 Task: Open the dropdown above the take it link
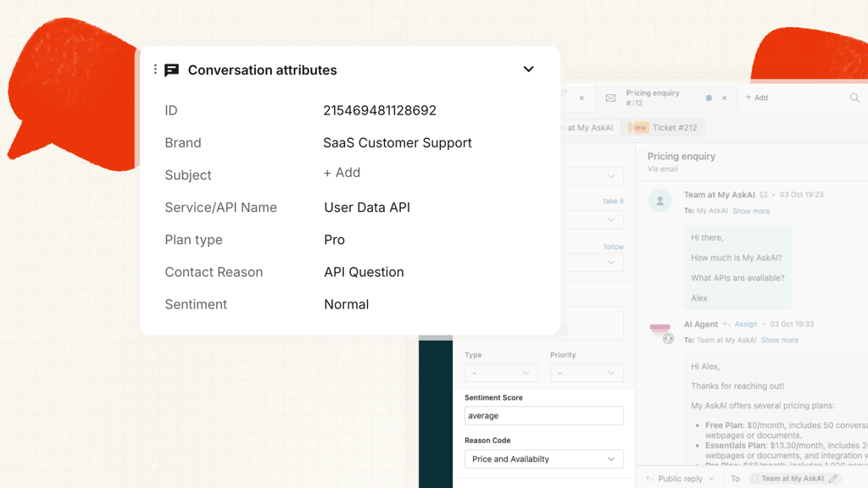point(593,176)
